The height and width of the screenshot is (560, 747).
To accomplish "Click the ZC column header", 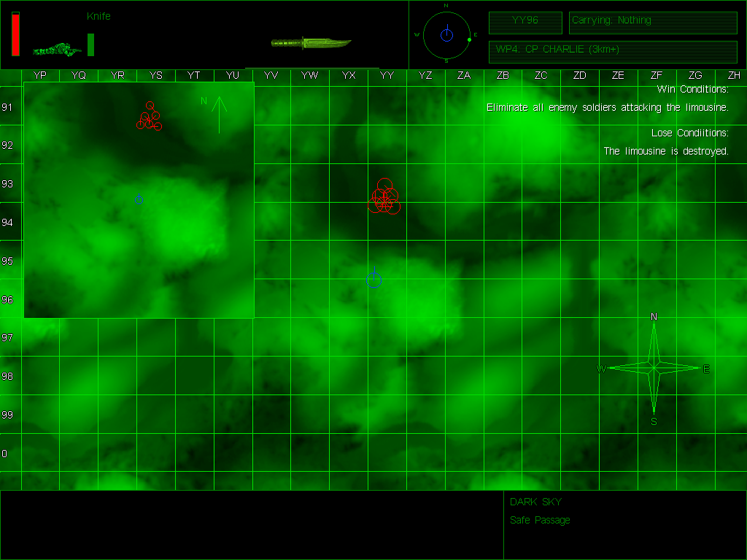I will click(x=541, y=75).
